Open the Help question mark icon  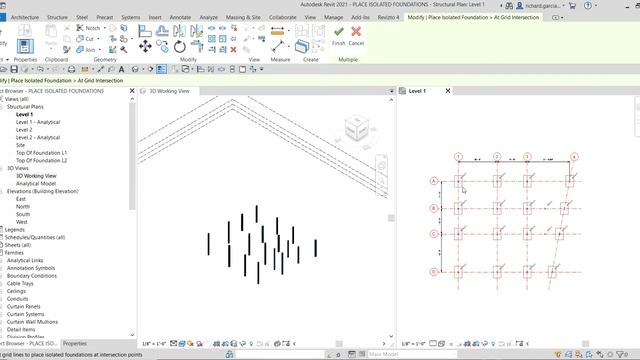pyautogui.click(x=588, y=6)
